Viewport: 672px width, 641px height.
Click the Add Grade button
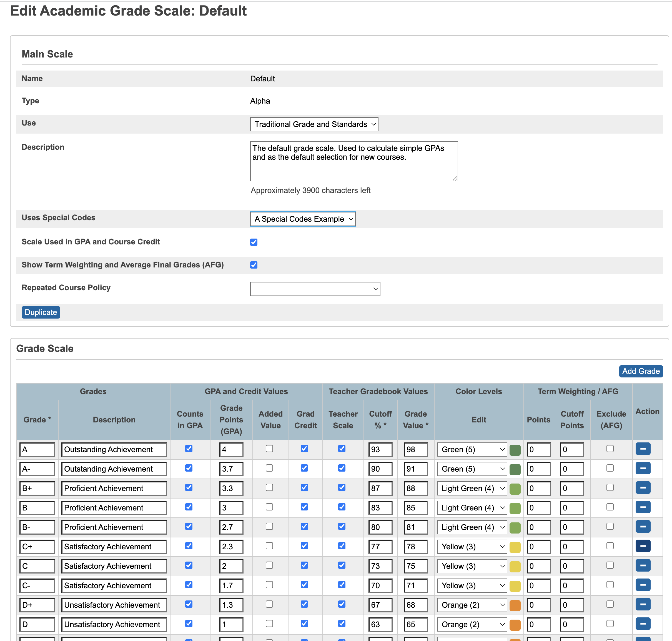tap(641, 371)
